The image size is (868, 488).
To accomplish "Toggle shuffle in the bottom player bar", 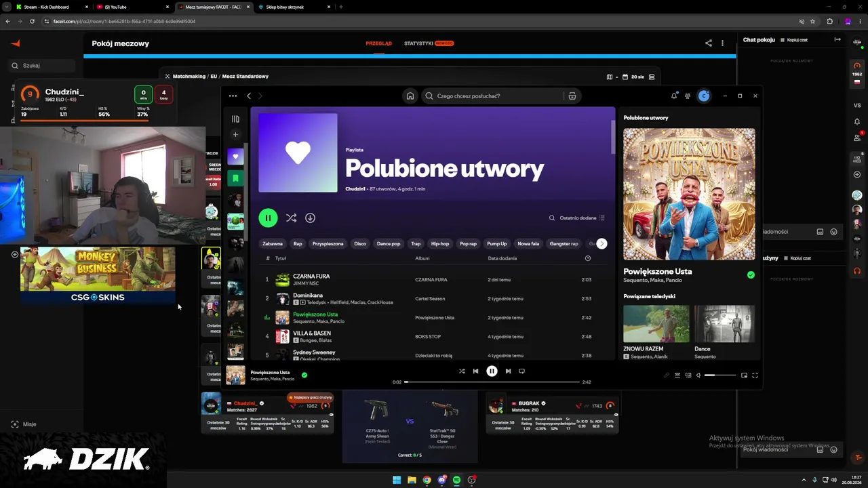I will pos(462,371).
